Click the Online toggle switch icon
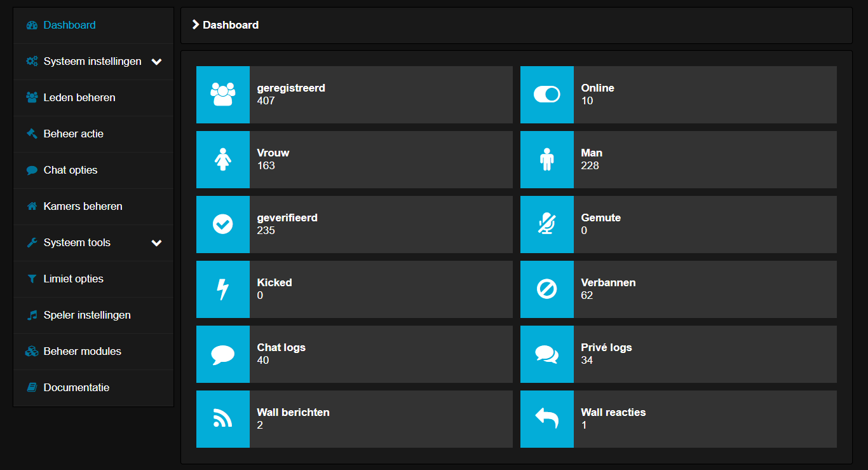Image resolution: width=868 pixels, height=470 pixels. pyautogui.click(x=546, y=95)
